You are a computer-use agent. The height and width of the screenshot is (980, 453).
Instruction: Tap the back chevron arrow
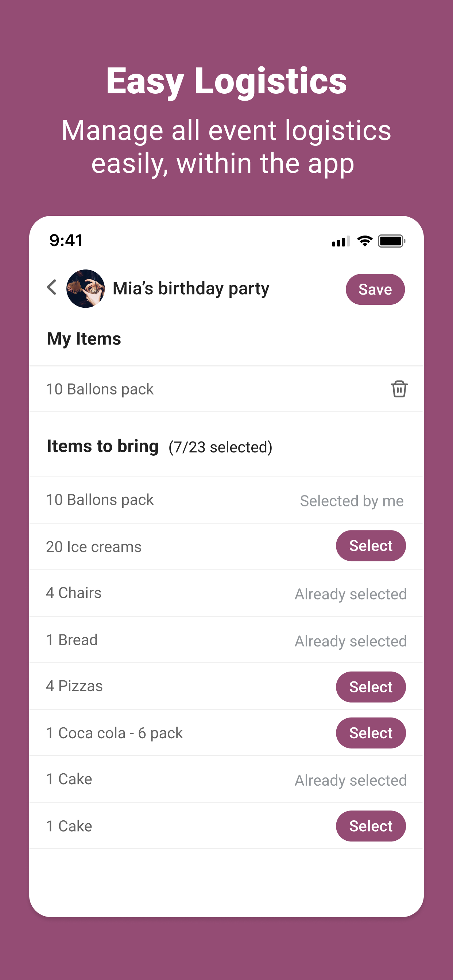pos(52,287)
